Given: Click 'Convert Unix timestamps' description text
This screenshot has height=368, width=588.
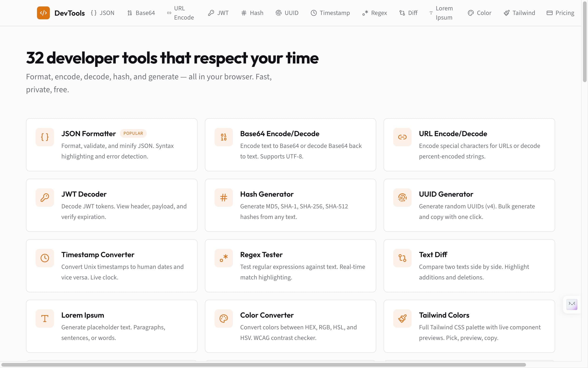Looking at the screenshot, I should (122, 272).
